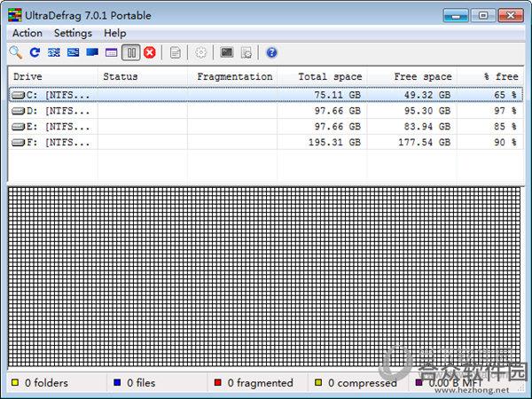Click the 83.94 GB free space cell

pyautogui.click(x=427, y=127)
